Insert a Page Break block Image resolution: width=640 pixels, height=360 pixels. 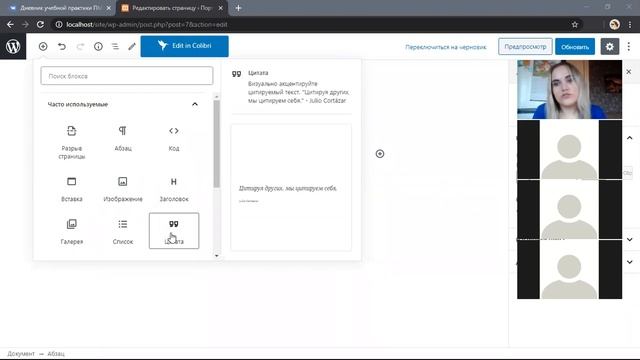click(71, 142)
